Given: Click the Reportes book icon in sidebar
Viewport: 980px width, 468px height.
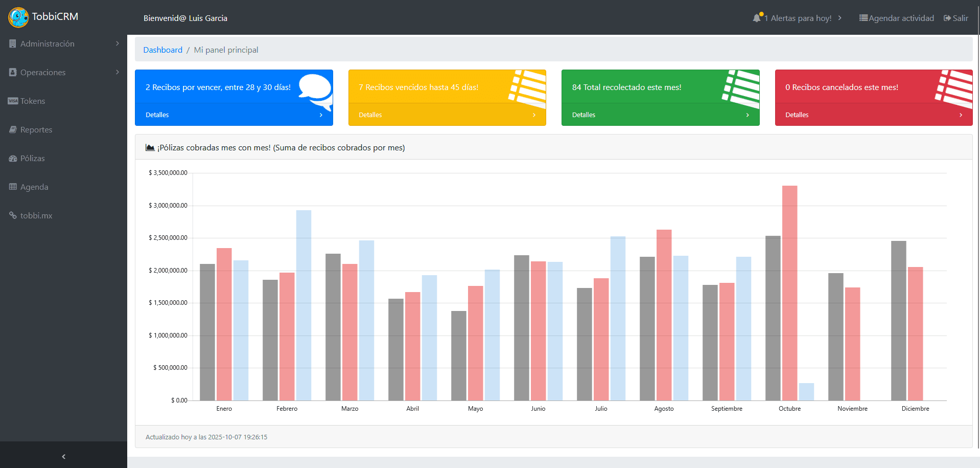Looking at the screenshot, I should tap(13, 129).
